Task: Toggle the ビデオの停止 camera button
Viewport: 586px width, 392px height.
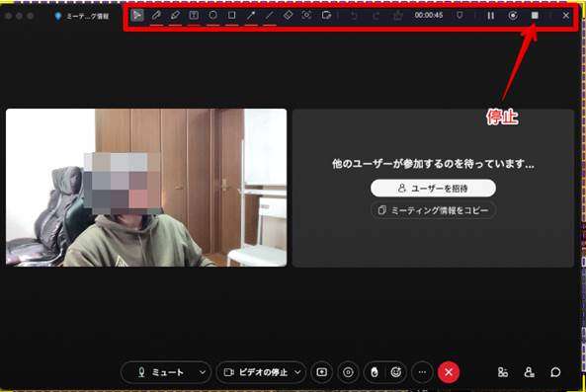Action: (x=256, y=372)
